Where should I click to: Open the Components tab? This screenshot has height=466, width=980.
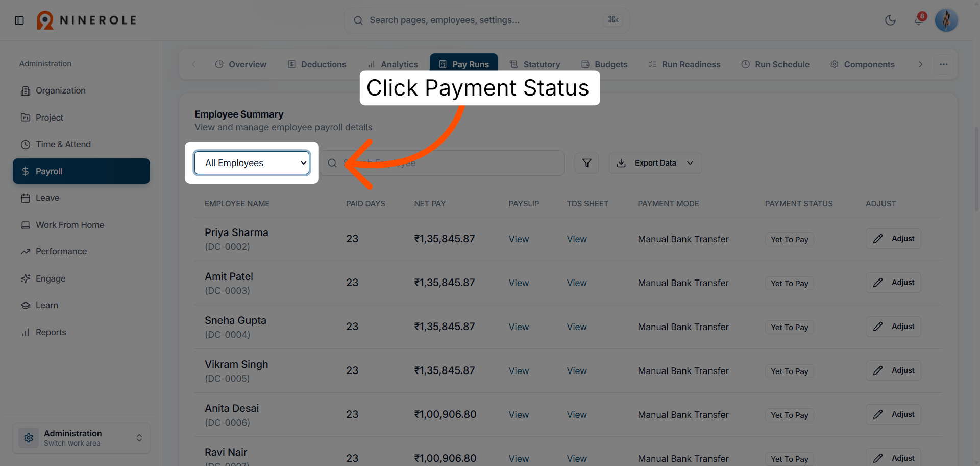tap(863, 64)
